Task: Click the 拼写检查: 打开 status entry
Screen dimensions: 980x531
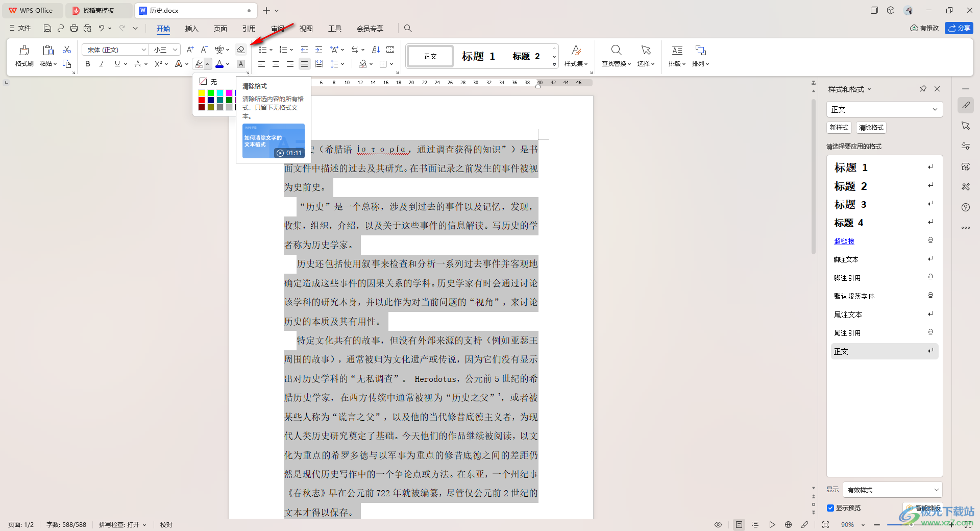Action: tap(122, 525)
